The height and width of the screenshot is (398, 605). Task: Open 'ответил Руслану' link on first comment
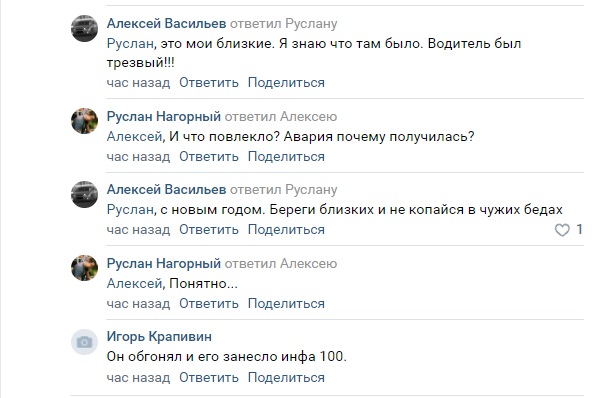pos(284,24)
